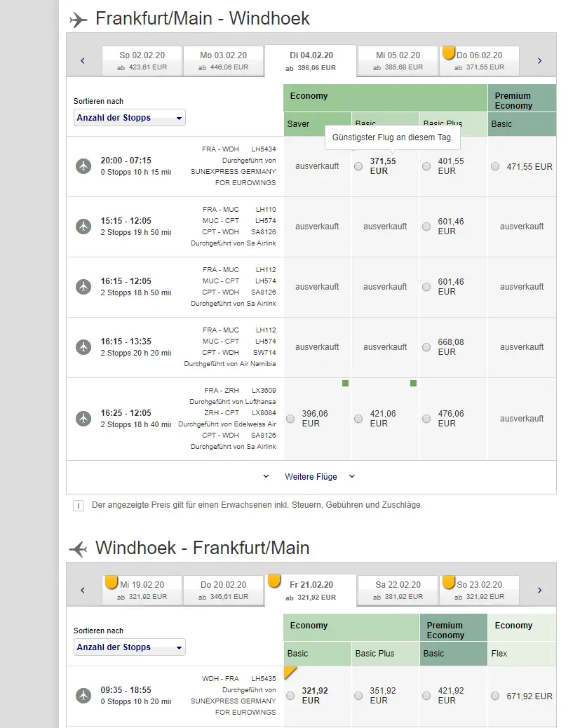Switch to Mi 19.02.20 return date tab
Image resolution: width=587 pixels, height=728 pixels.
click(x=142, y=590)
